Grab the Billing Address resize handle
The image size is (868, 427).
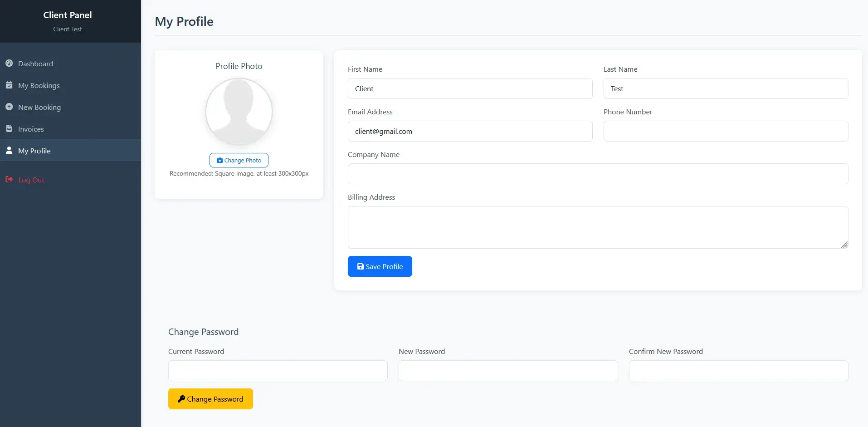[844, 245]
